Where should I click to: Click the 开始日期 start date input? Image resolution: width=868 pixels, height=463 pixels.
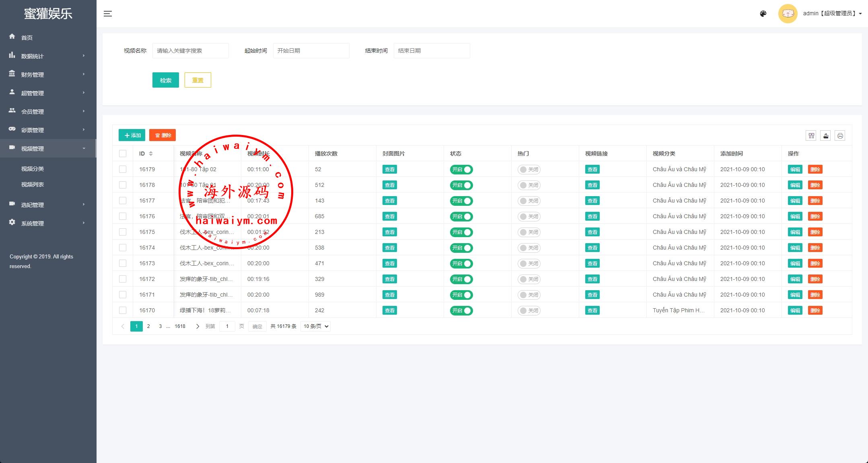coord(311,51)
